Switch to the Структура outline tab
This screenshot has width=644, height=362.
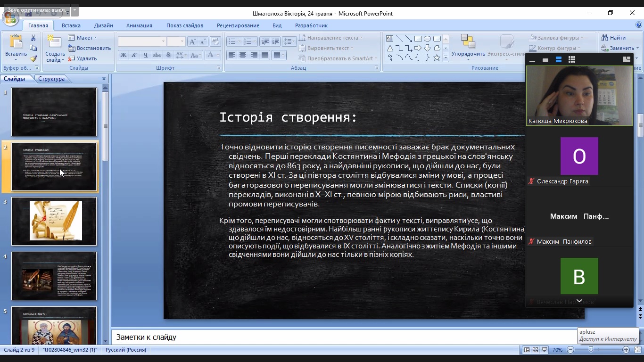point(51,79)
